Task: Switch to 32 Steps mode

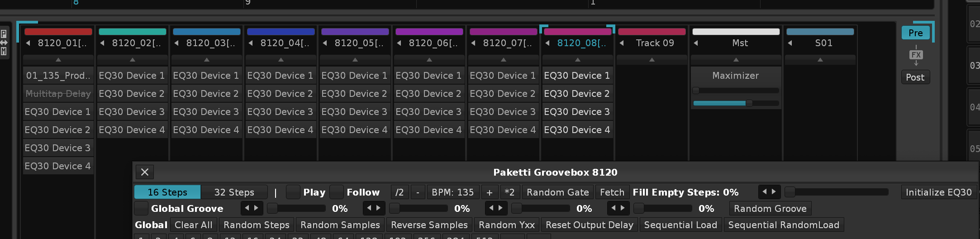Action: point(234,192)
